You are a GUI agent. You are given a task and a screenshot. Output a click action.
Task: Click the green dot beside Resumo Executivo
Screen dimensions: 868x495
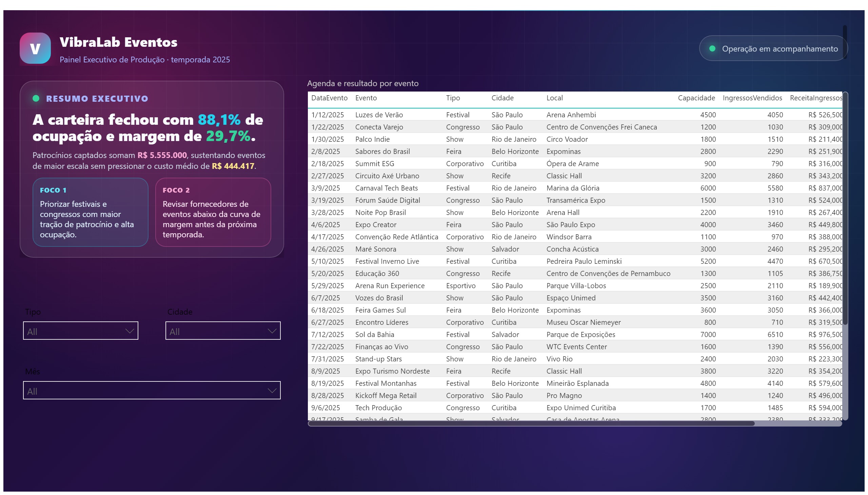pyautogui.click(x=36, y=99)
